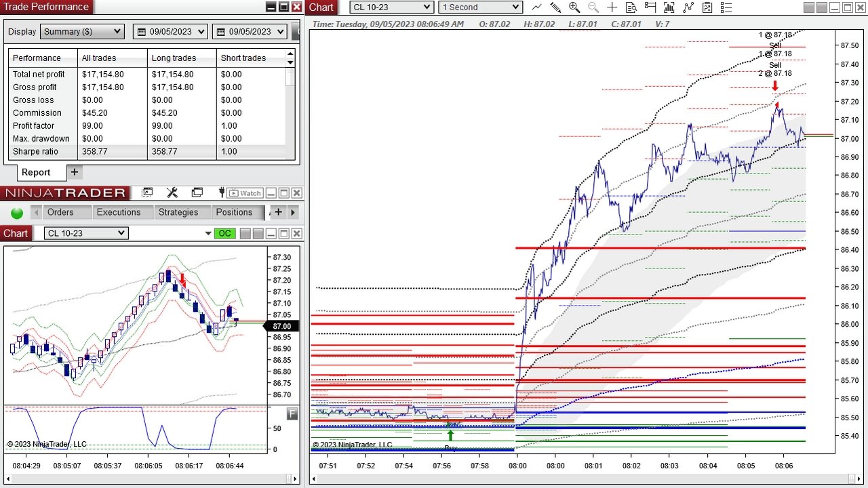The image size is (868, 488).
Task: Toggle small chart F indicator button
Action: click(x=292, y=413)
